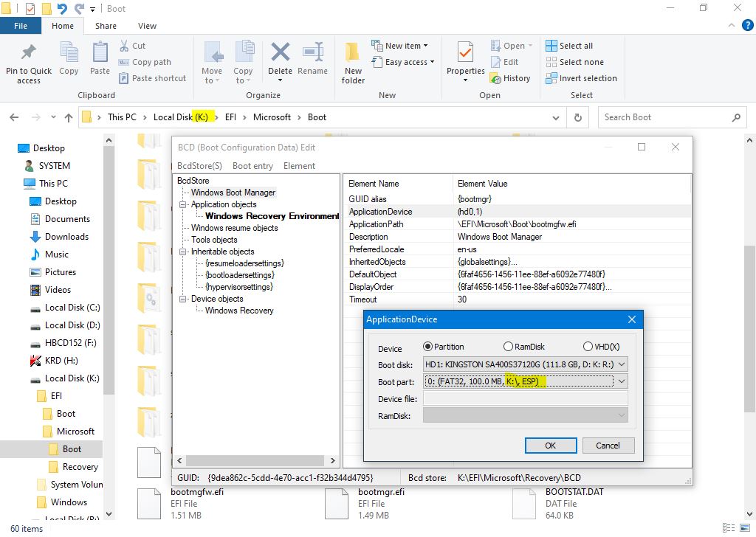Viewport: 756px width, 537px height.
Task: Click the Search Boot input field
Action: (664, 117)
